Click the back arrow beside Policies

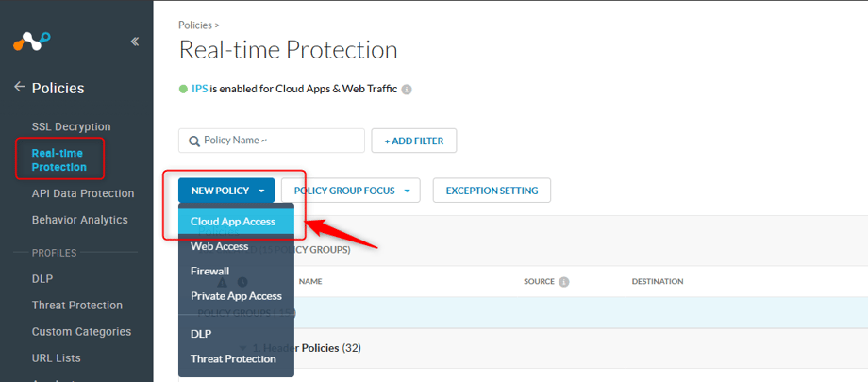(x=19, y=88)
